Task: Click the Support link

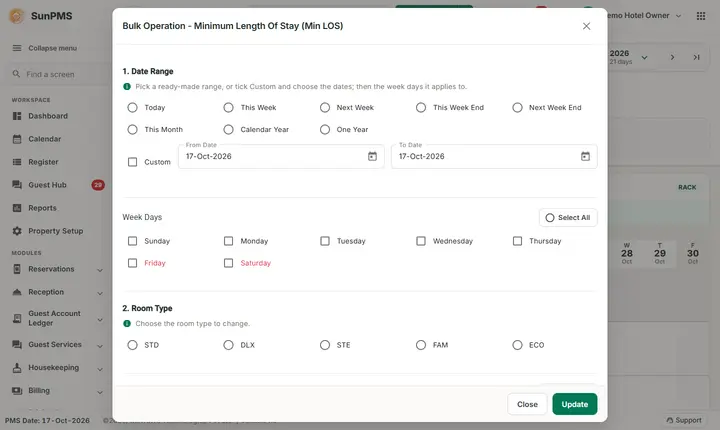Action: [x=684, y=420]
